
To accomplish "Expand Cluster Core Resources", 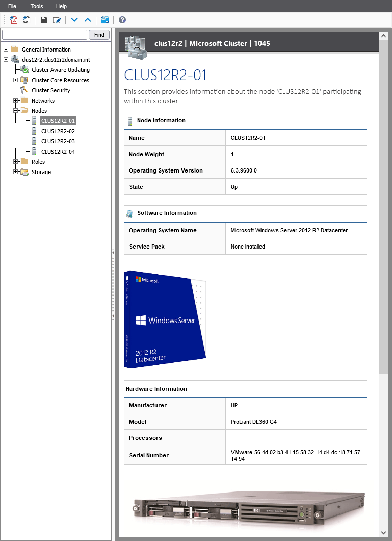I will coord(15,80).
